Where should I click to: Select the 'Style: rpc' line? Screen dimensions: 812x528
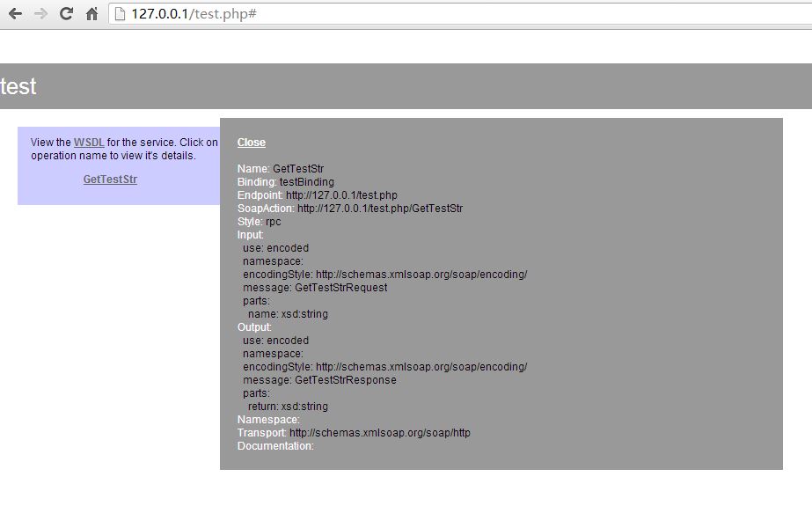tap(259, 221)
